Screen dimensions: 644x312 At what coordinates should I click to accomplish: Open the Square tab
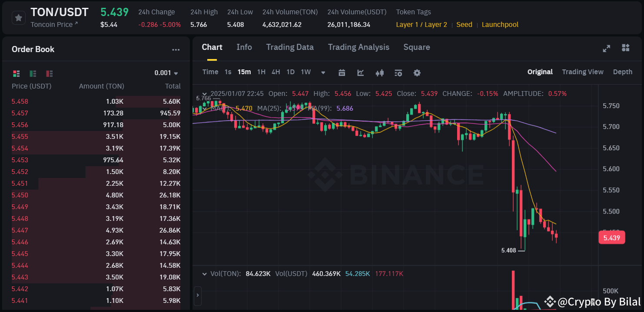pos(416,47)
